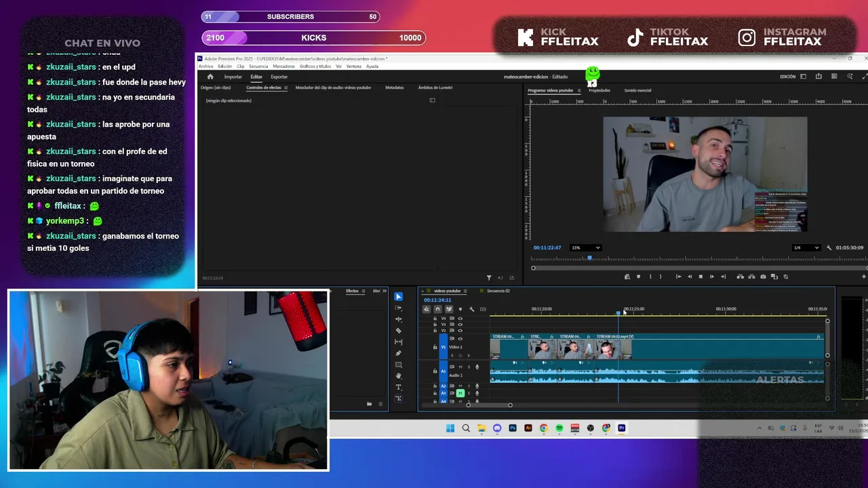Click Comparison View icon in program monitor
This screenshot has width=868, height=488.
point(774,277)
